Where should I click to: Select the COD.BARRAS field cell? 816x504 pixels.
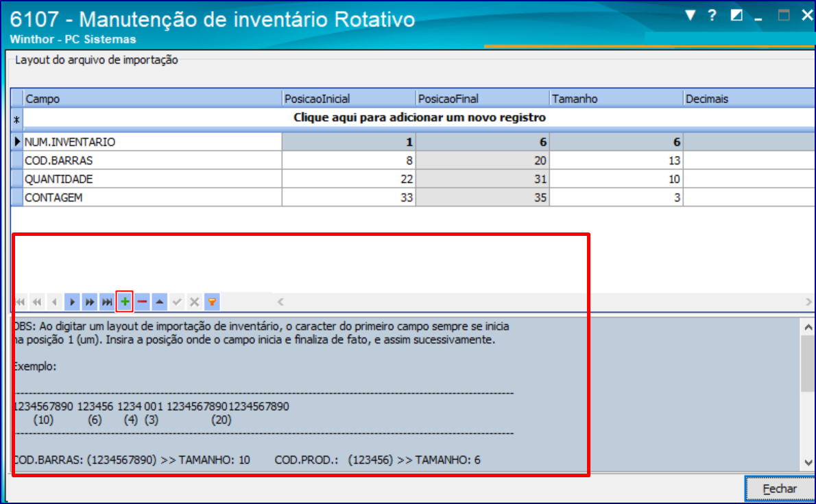[152, 160]
